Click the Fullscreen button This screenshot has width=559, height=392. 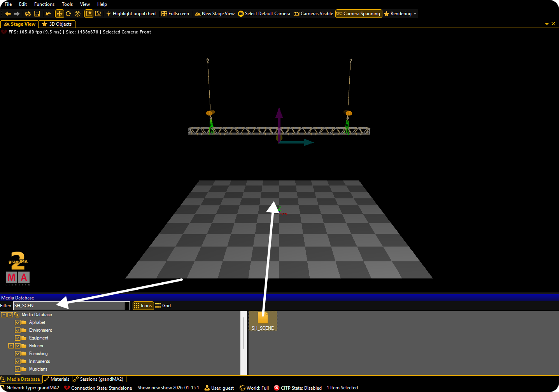pyautogui.click(x=175, y=14)
